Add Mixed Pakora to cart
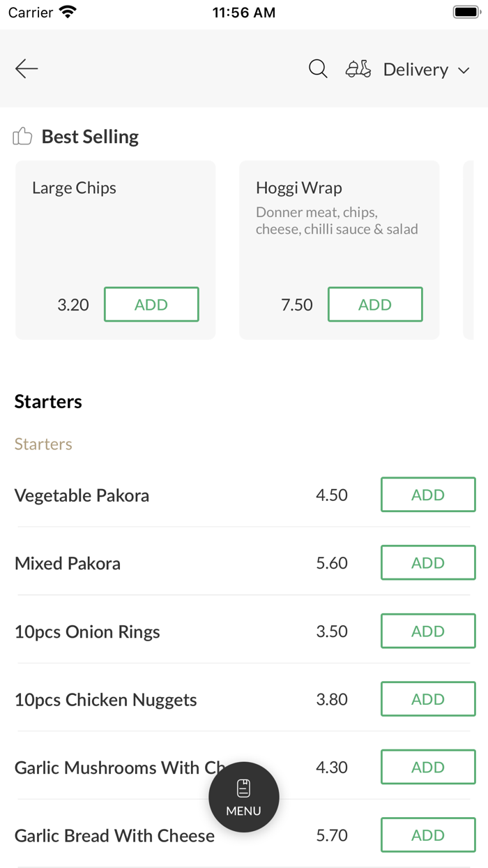This screenshot has width=488, height=868. click(x=427, y=562)
